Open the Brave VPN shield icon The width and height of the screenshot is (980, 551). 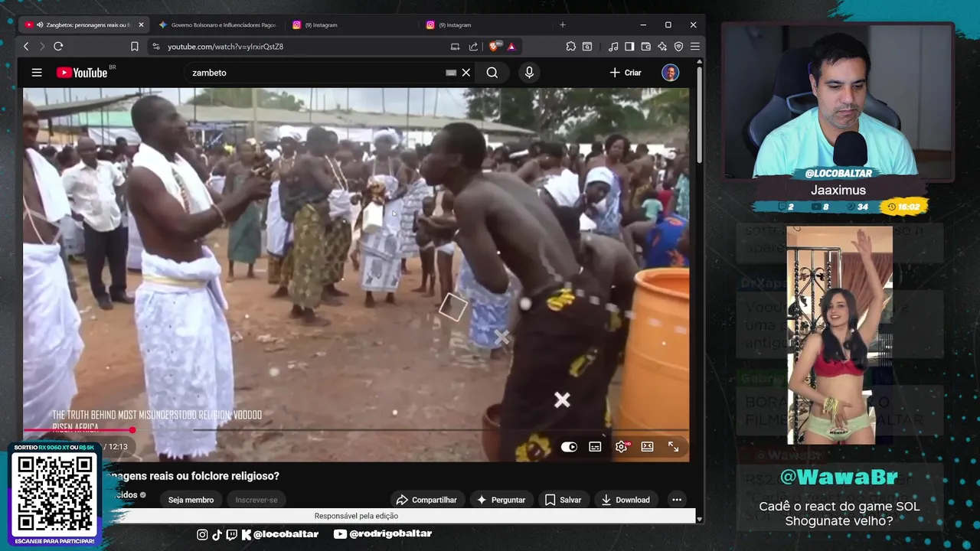click(x=678, y=47)
